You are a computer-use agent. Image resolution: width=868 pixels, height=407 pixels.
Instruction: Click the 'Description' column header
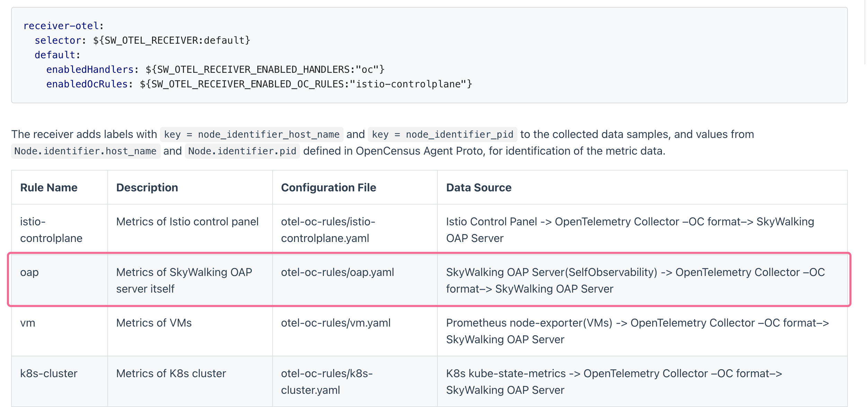[147, 188]
